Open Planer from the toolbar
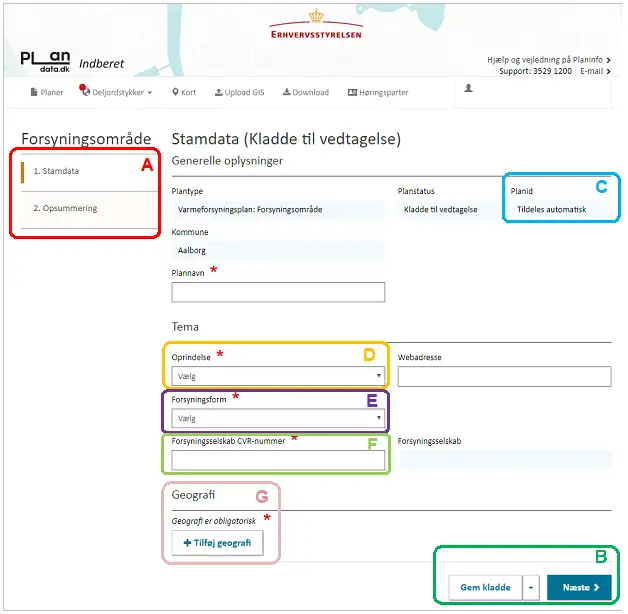 (47, 92)
